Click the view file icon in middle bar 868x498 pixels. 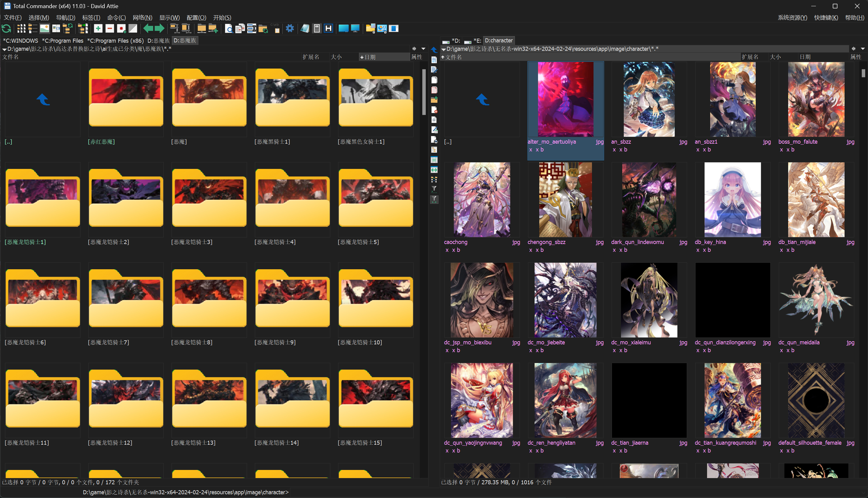[434, 60]
